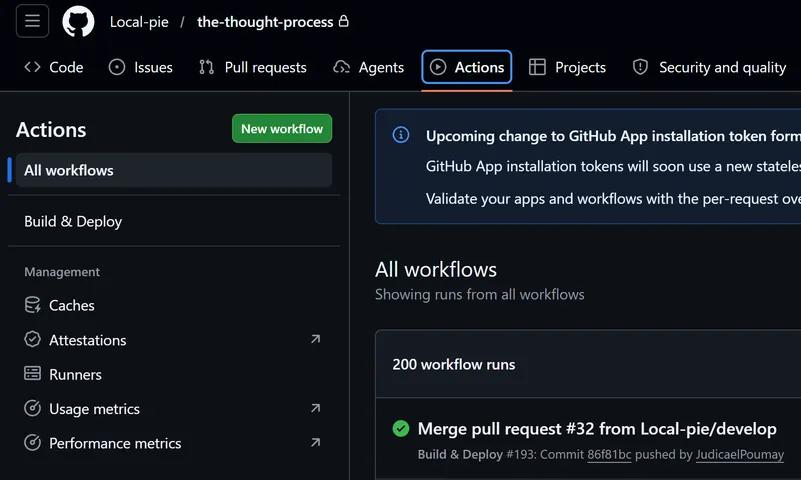
Task: Click the Code angle-brackets icon
Action: (x=32, y=67)
